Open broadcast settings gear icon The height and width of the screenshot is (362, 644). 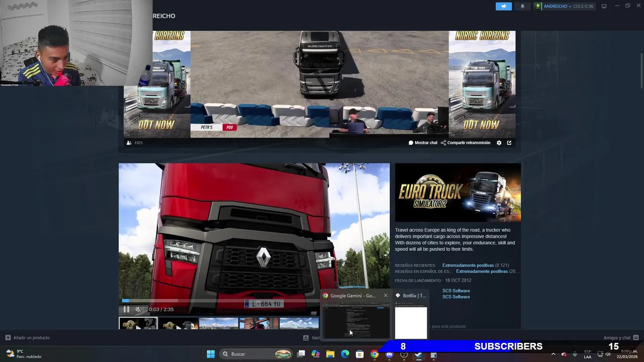pos(499,143)
